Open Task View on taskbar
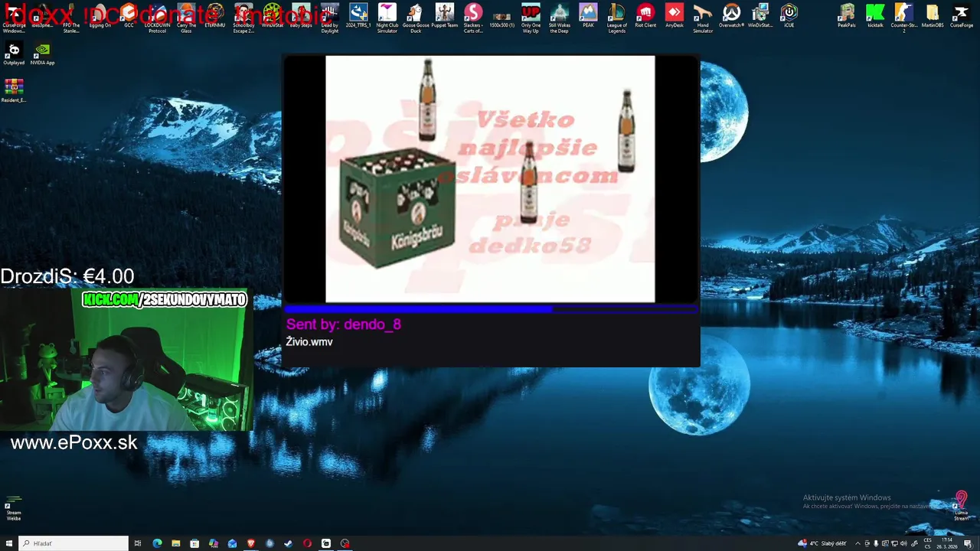The height and width of the screenshot is (551, 980). click(138, 543)
